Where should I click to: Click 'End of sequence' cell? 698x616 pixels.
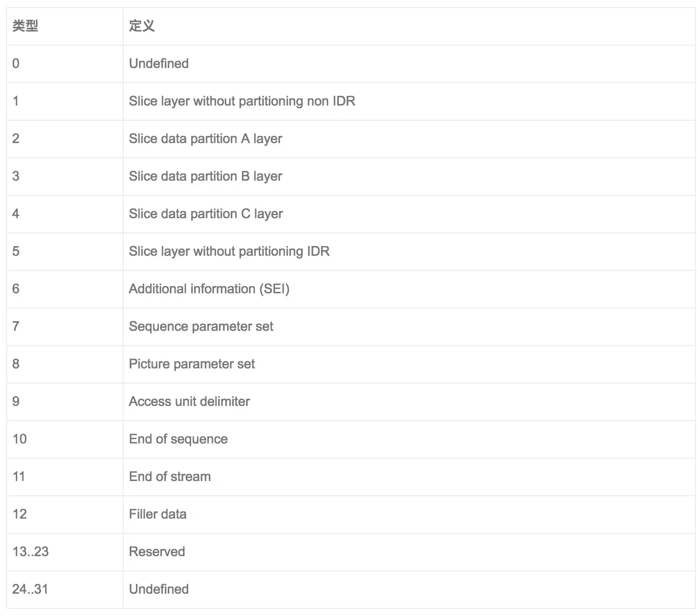pyautogui.click(x=409, y=439)
